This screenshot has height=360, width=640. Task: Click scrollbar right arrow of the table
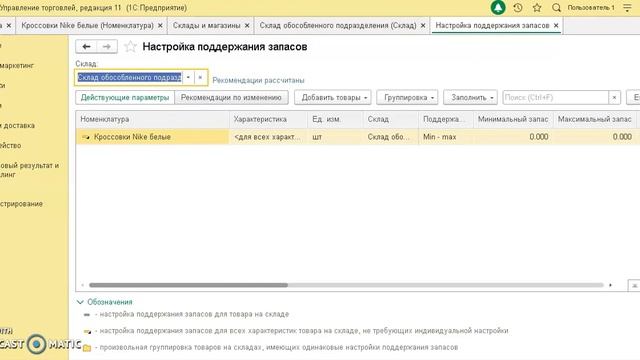pyautogui.click(x=610, y=285)
